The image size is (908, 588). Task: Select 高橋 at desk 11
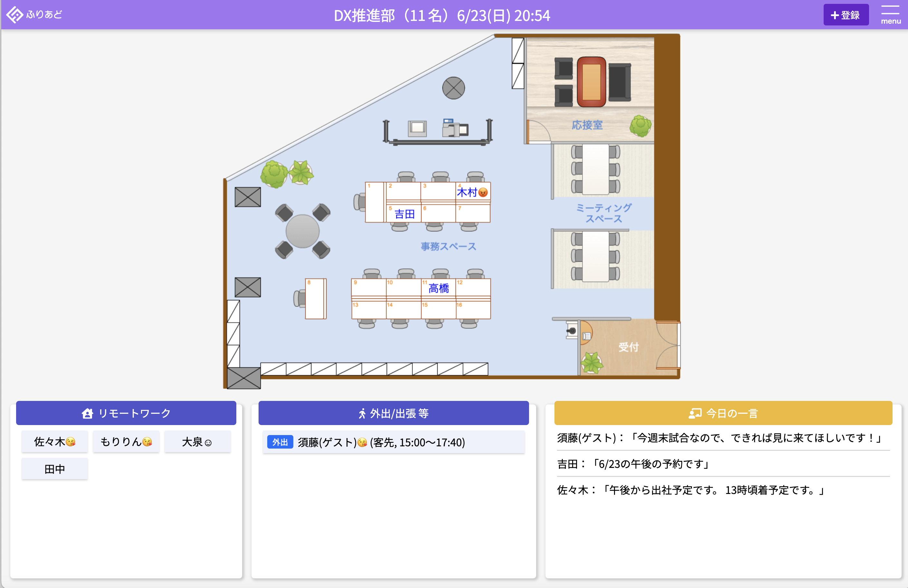click(438, 288)
